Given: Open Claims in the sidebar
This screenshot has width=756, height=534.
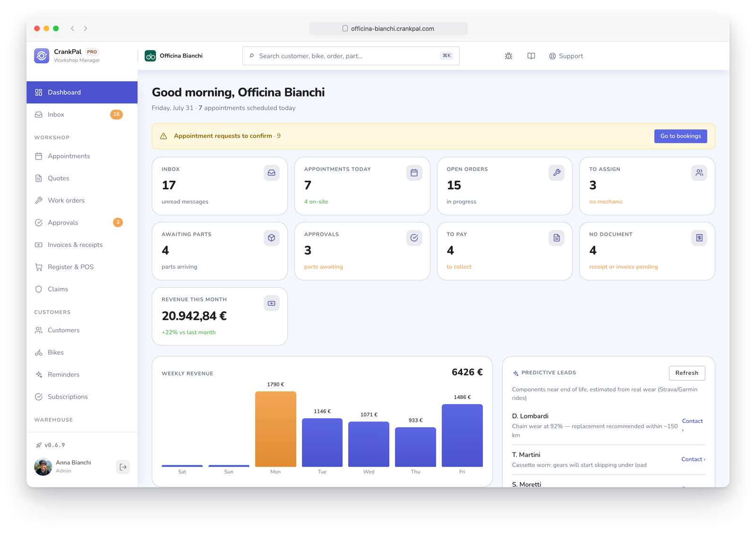Looking at the screenshot, I should click(82, 289).
